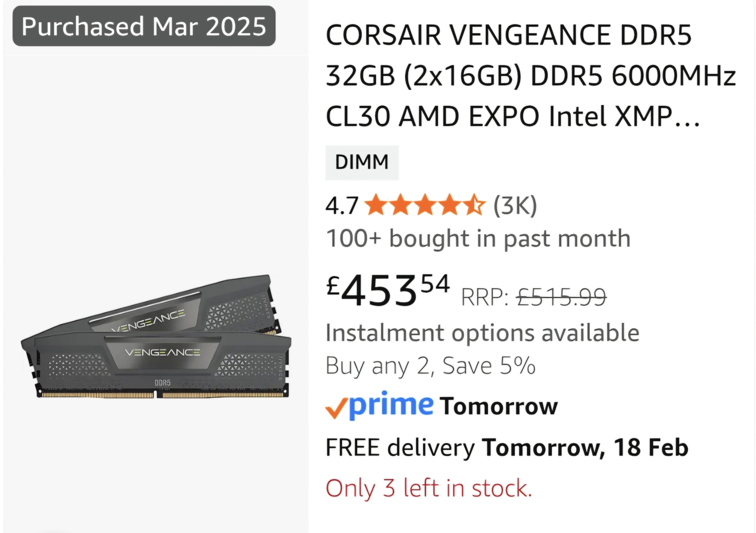Click the VENGEANCE logo on the front RAM stick
This screenshot has height=533, width=756.
163,352
